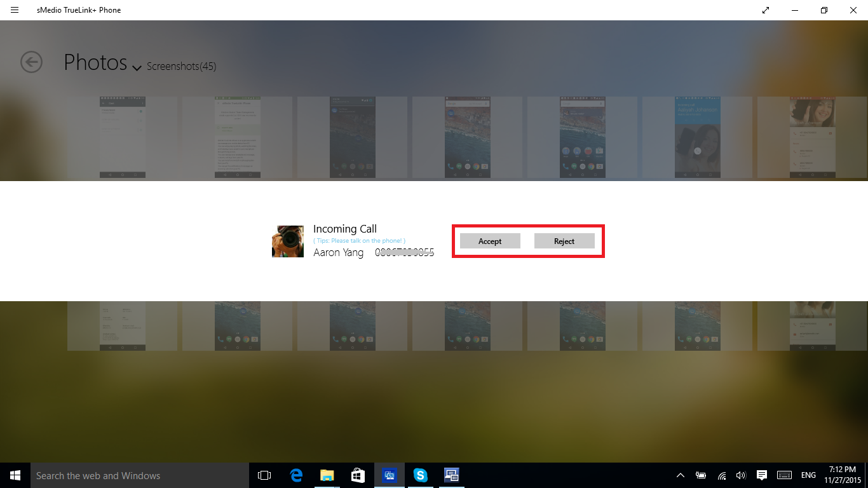Open Task View from taskbar
868x488 pixels.
pos(264,475)
